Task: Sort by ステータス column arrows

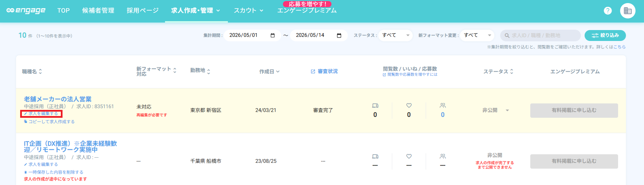Action: [511, 71]
